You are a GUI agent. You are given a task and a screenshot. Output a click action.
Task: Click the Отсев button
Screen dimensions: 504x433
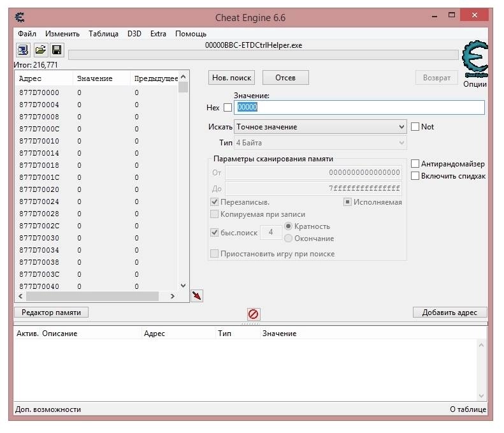pos(285,78)
